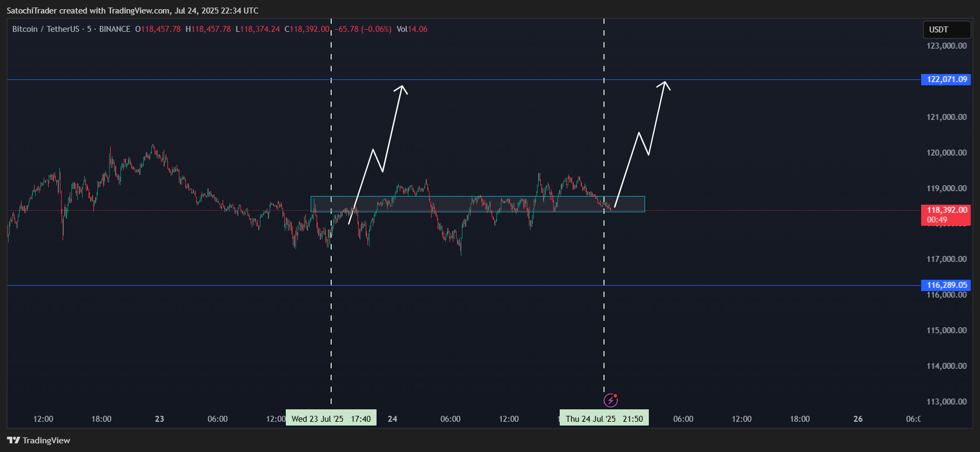This screenshot has height=452, width=980.
Task: Click the low value L118,374.24
Action: click(x=258, y=29)
